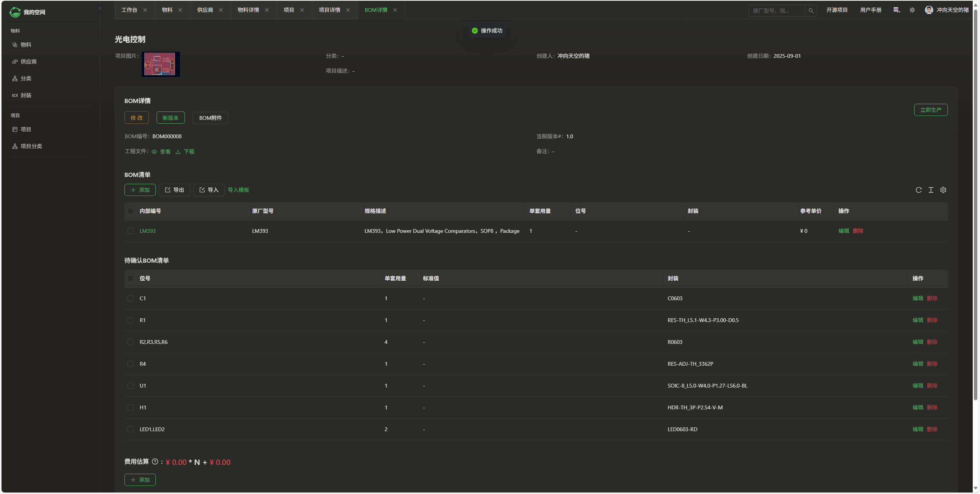This screenshot has height=494, width=980.
Task: Download the engineering file via 下载
Action: pyautogui.click(x=185, y=152)
